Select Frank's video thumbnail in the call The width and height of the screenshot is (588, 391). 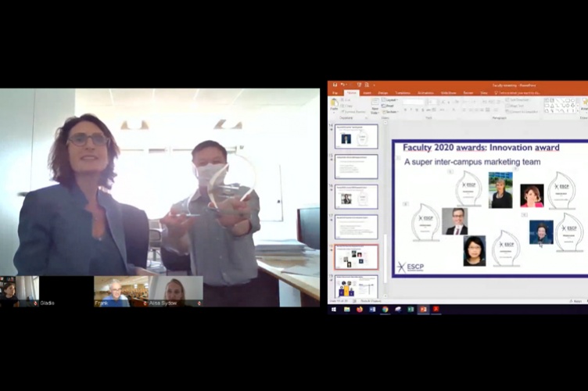coord(121,291)
